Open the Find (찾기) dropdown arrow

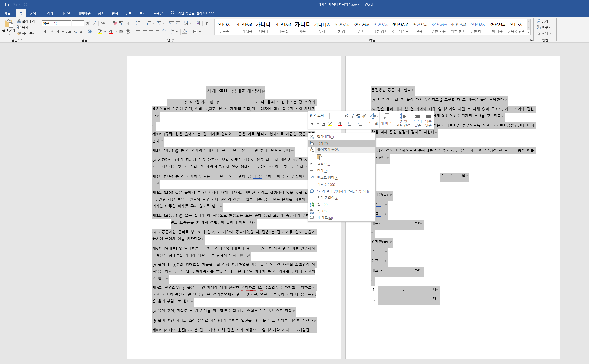tap(552, 21)
